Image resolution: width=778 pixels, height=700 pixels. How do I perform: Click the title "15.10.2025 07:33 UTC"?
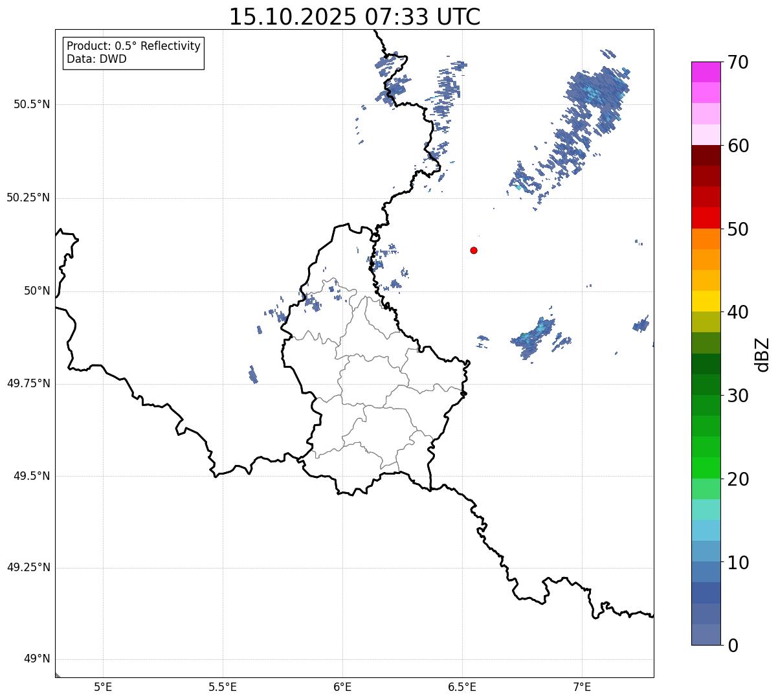(355, 16)
